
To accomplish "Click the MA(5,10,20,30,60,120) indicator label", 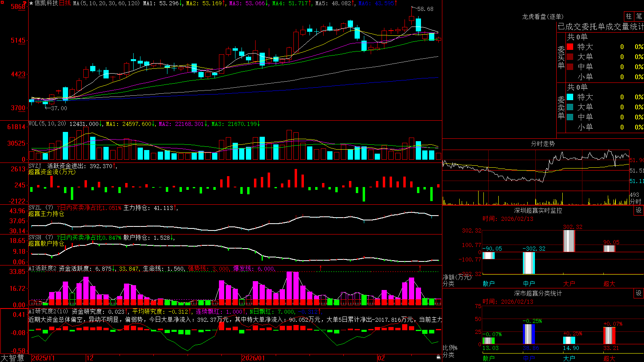I will (x=106, y=3).
